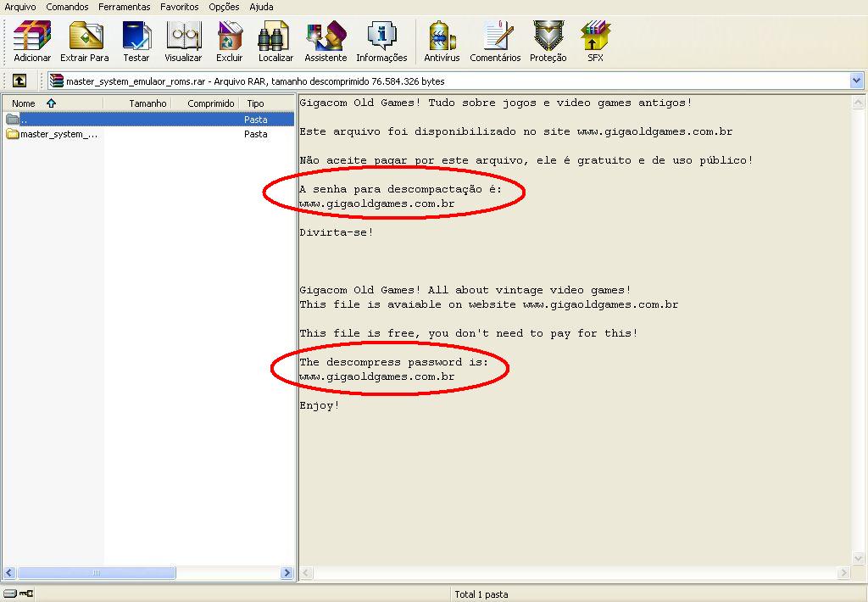Click the Adicionar toolbar icon
This screenshot has height=602, width=868.
coord(32,42)
